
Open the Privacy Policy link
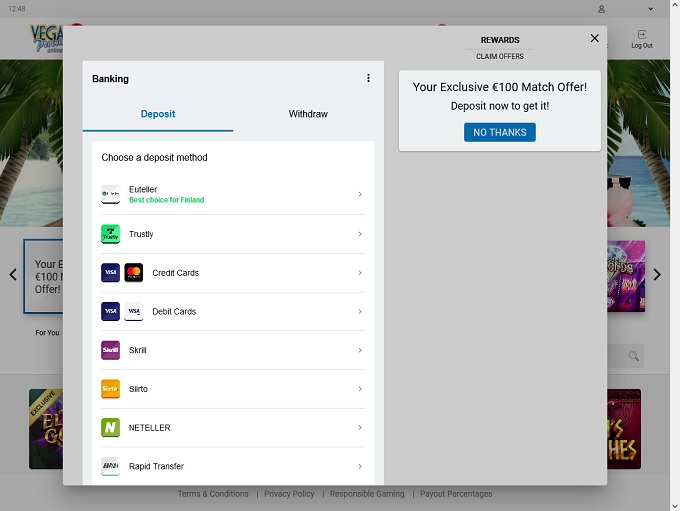[x=289, y=494]
